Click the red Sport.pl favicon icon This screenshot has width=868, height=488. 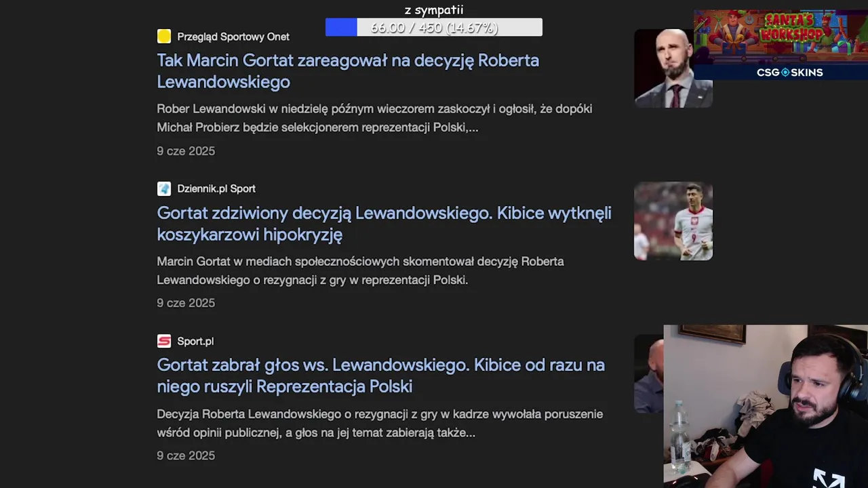[164, 341]
